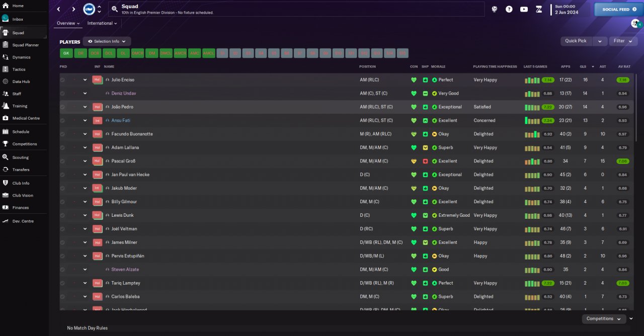Go forward with the right arrow
The height and width of the screenshot is (336, 644).
pos(73,9)
